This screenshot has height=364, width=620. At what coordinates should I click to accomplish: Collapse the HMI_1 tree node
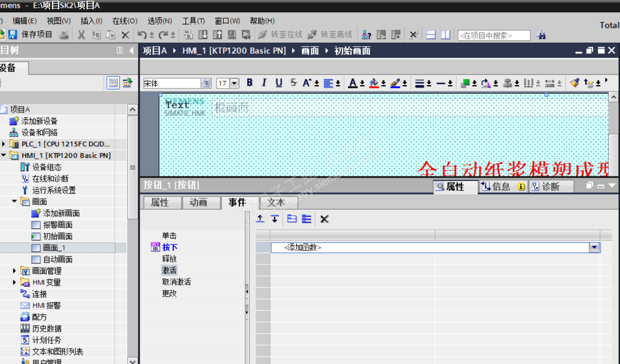pos(4,155)
